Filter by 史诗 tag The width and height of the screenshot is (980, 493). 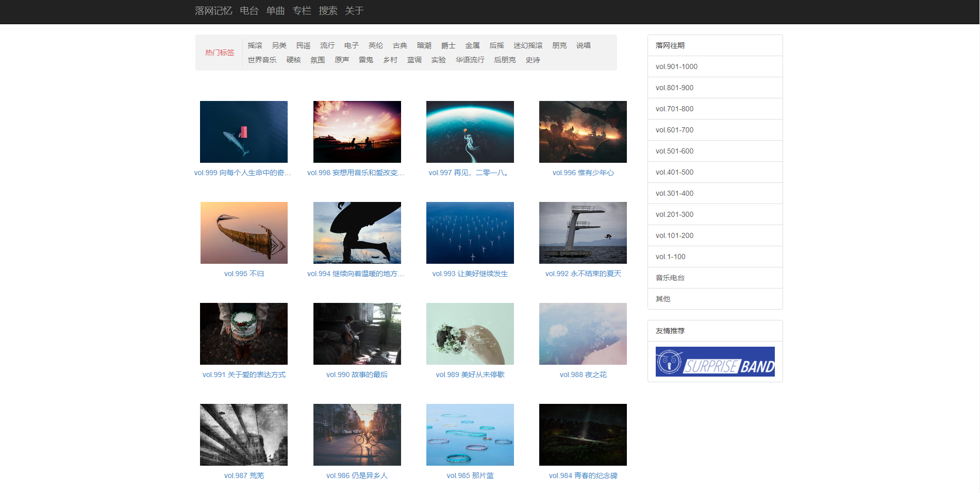533,60
